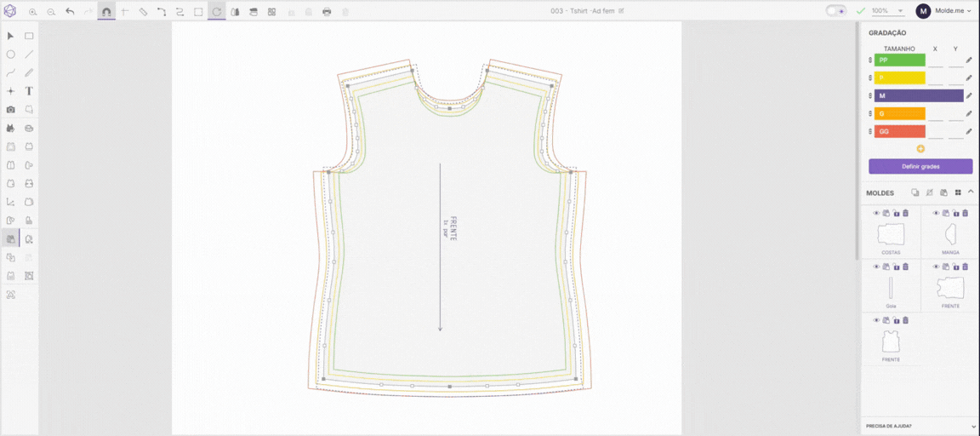The width and height of the screenshot is (980, 436).
Task: Select the point marker tool
Action: [10, 91]
